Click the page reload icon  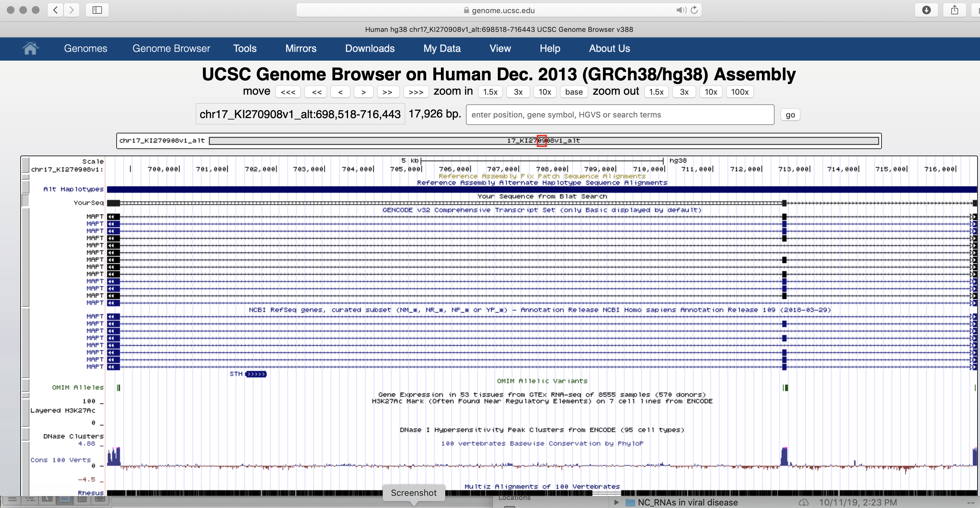tap(694, 10)
